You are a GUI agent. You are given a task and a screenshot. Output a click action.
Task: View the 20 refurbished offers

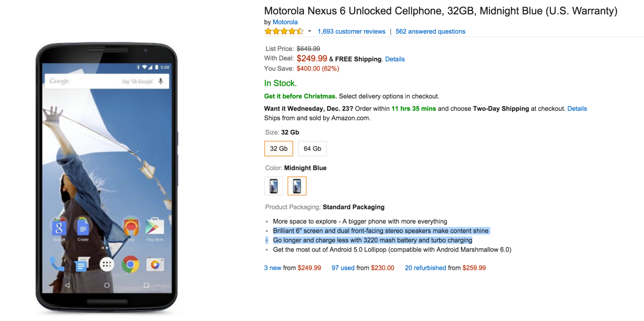[425, 268]
